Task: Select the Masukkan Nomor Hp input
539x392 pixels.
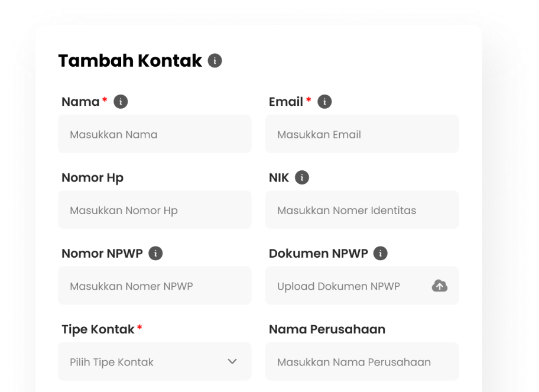Action: click(155, 210)
